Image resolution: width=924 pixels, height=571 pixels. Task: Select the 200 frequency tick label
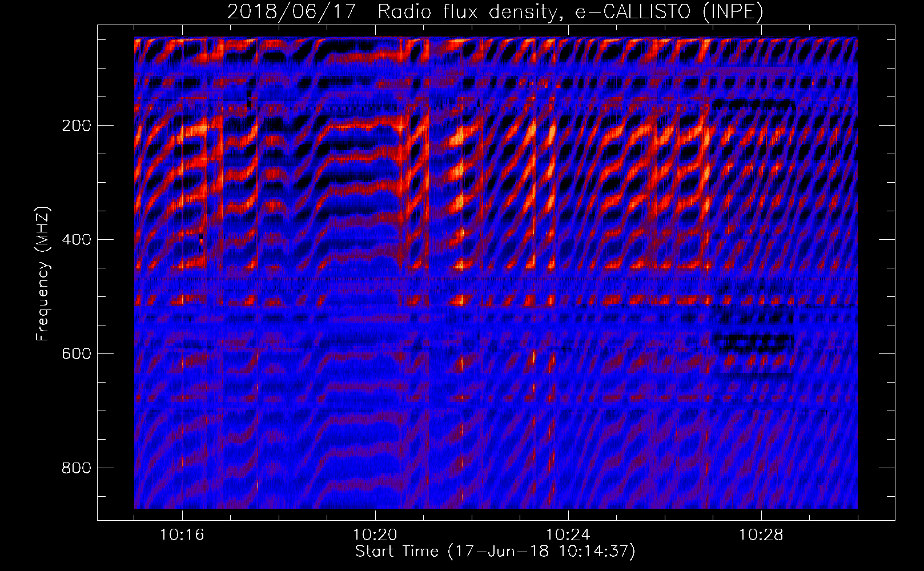point(77,126)
